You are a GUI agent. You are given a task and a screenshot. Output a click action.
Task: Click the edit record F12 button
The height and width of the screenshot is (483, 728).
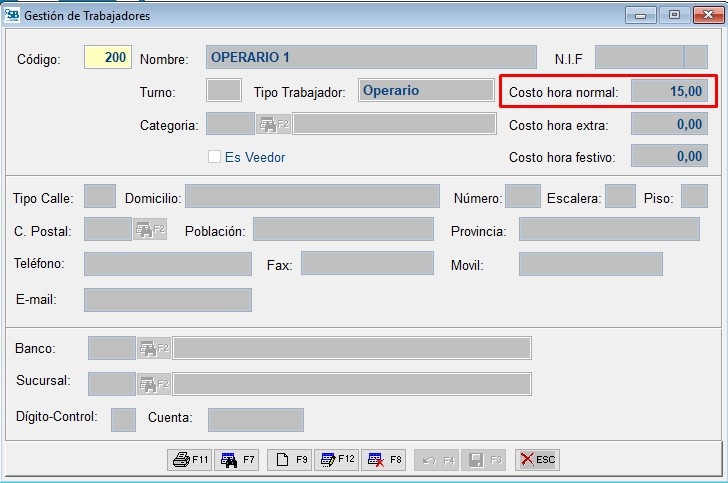coord(336,460)
